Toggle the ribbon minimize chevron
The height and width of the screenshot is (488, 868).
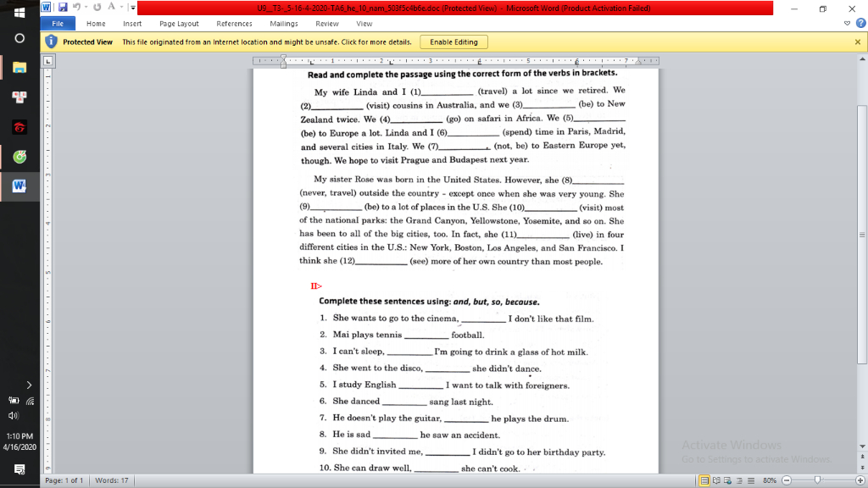(x=847, y=23)
